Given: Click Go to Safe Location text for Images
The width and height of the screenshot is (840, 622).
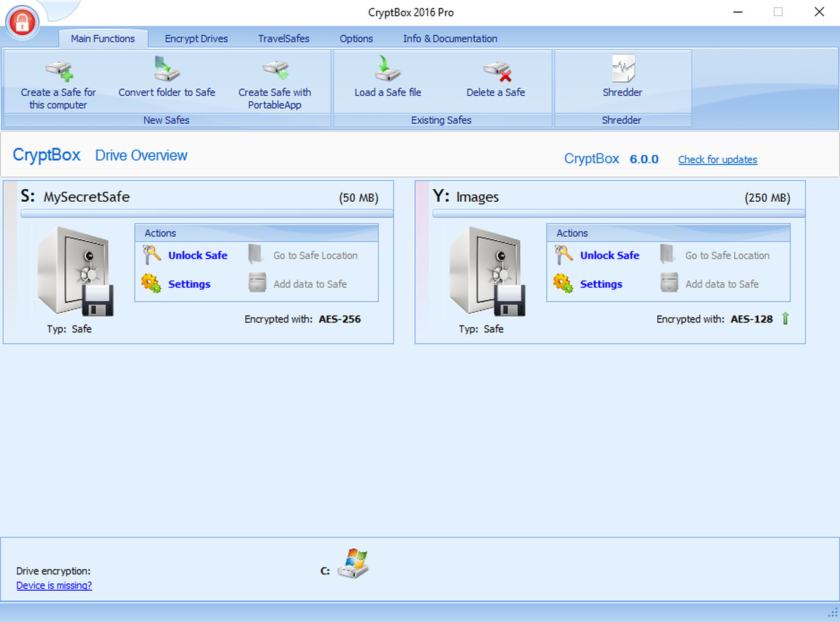Looking at the screenshot, I should coord(727,255).
